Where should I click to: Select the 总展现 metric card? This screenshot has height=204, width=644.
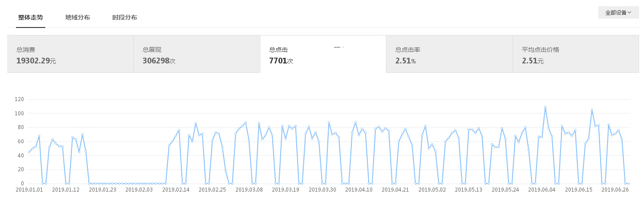[197, 54]
